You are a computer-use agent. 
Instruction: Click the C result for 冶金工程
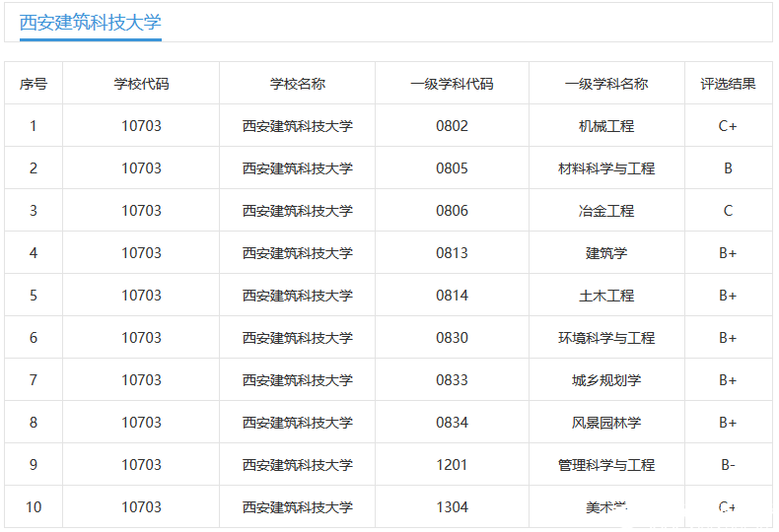pyautogui.click(x=728, y=211)
